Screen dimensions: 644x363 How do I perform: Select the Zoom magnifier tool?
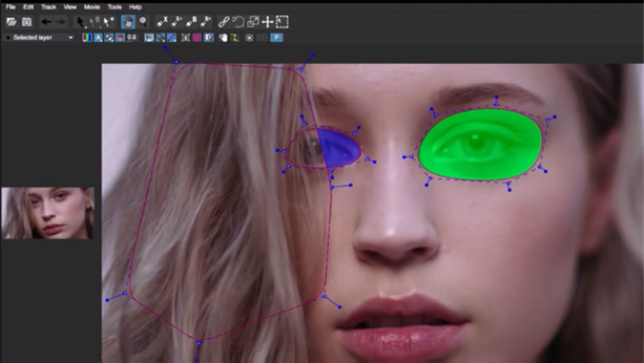point(143,22)
